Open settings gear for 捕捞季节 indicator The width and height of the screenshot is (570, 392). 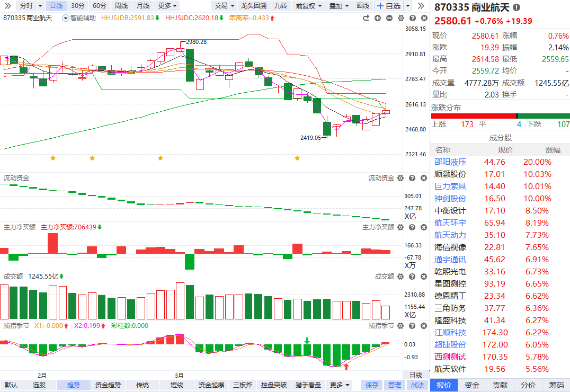tap(400, 325)
